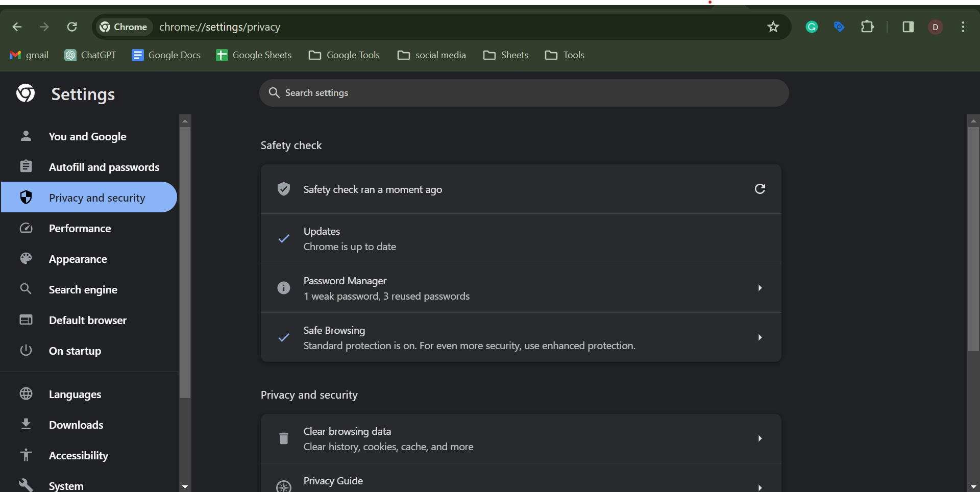The height and width of the screenshot is (492, 980).
Task: Click the main page scrollbar down arrow
Action: [973, 487]
